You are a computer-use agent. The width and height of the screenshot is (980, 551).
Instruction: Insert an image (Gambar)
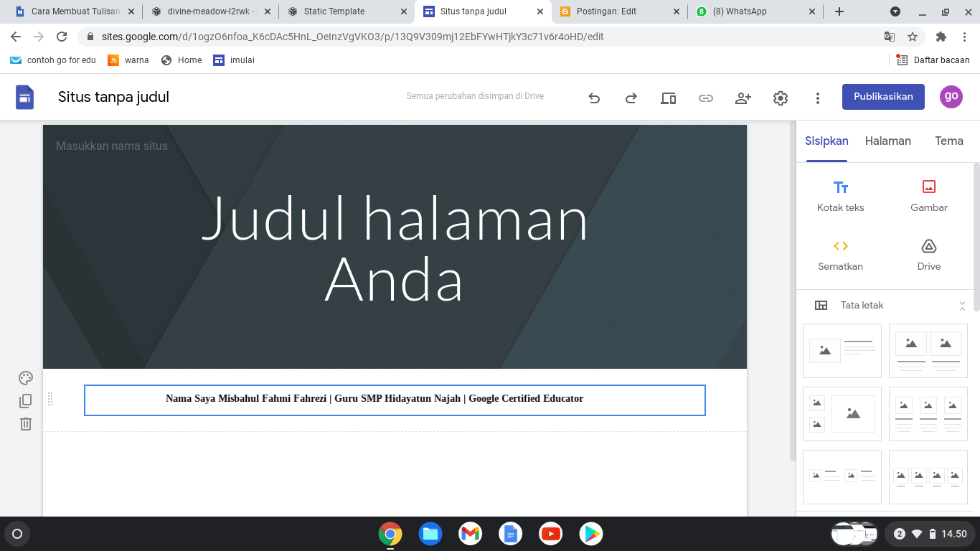(x=929, y=196)
